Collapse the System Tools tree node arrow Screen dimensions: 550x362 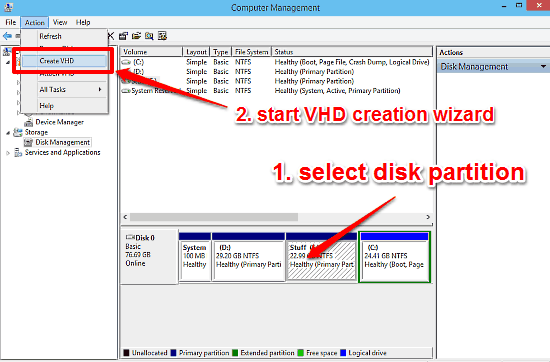[8, 62]
